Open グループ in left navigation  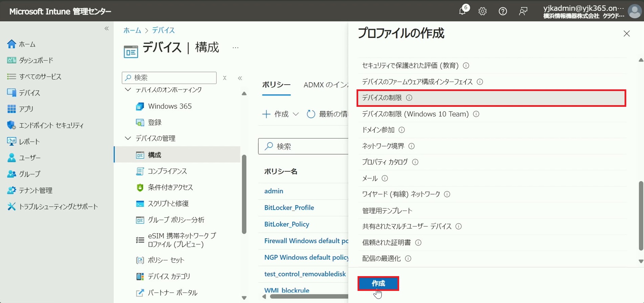point(24,174)
